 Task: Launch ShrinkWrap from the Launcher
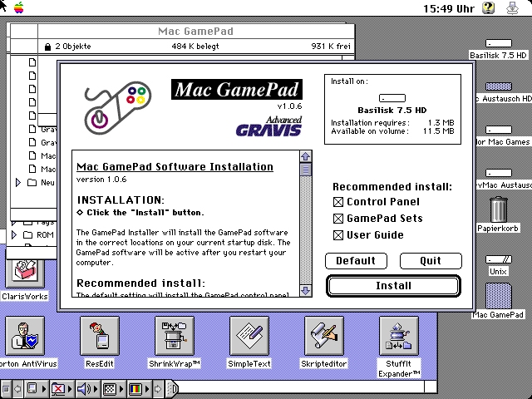(175, 336)
